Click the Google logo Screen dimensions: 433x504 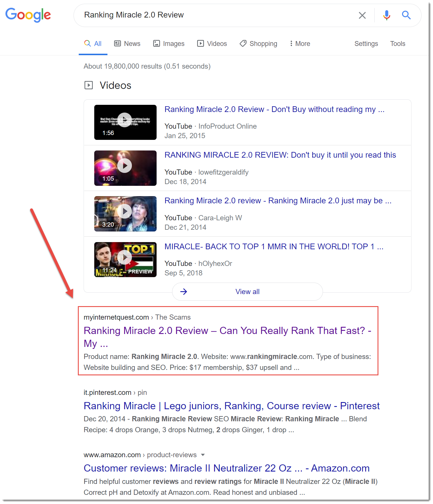[28, 15]
